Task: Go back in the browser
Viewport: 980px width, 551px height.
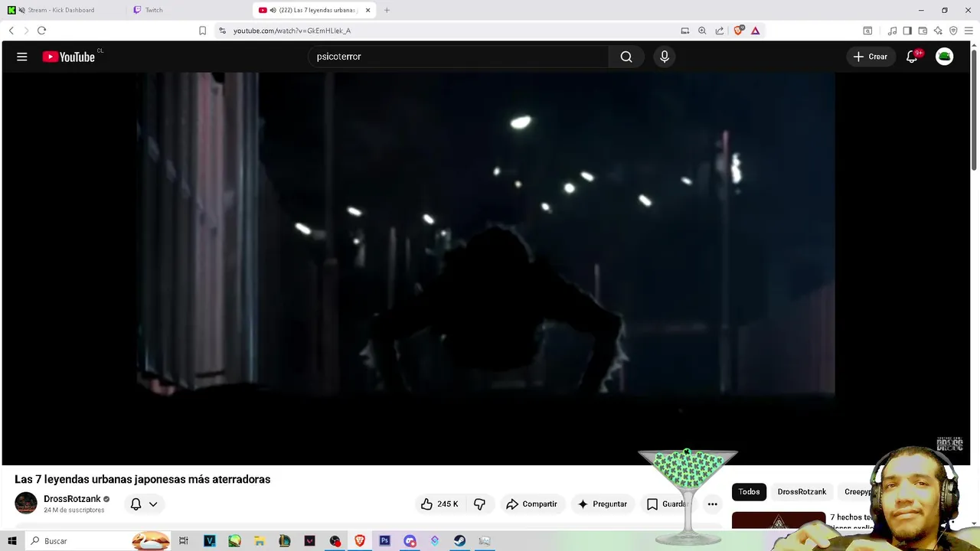Action: coord(11,31)
